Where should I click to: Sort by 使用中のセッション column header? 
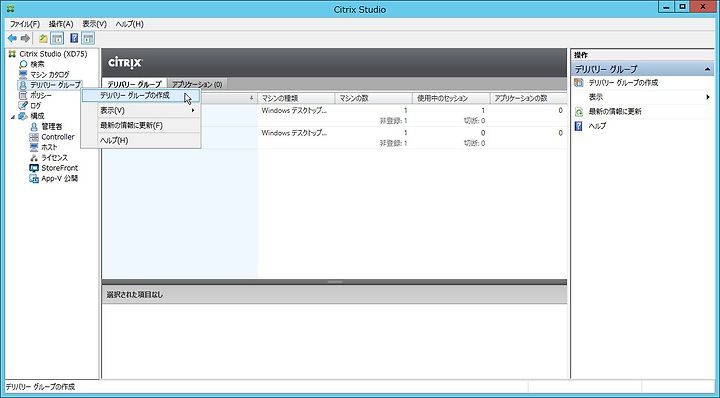(x=451, y=98)
